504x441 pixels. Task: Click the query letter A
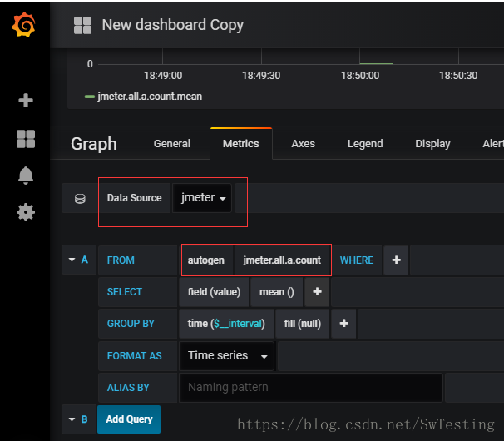(84, 260)
